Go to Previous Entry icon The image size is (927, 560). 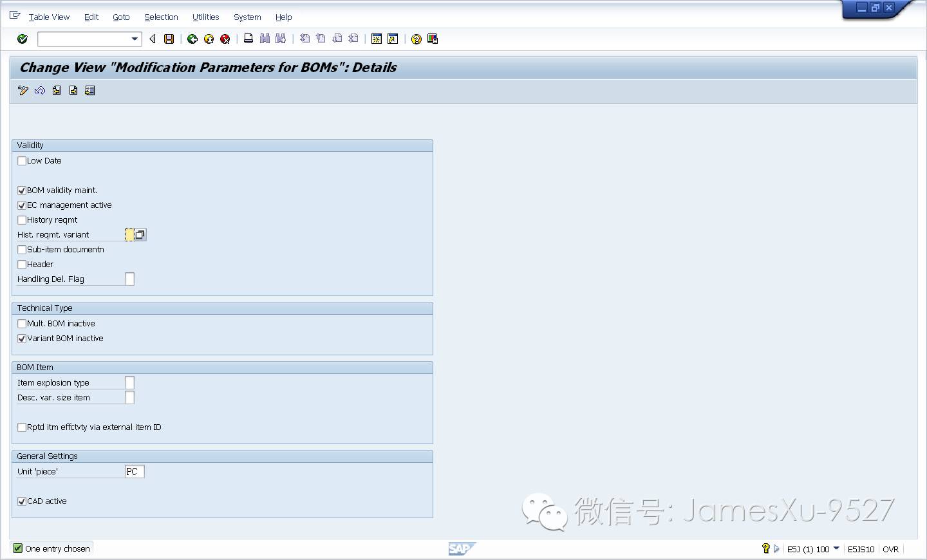(57, 90)
